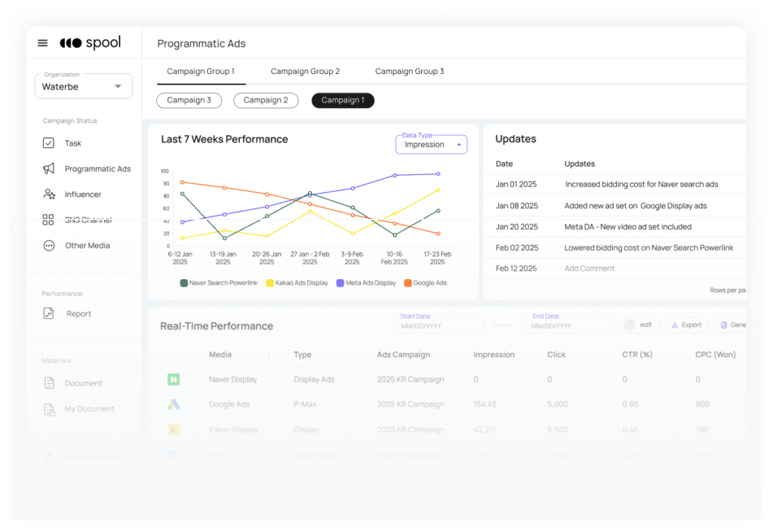This screenshot has width=773, height=532.
Task: Click the Jan 01 2025 update row
Action: click(x=614, y=184)
